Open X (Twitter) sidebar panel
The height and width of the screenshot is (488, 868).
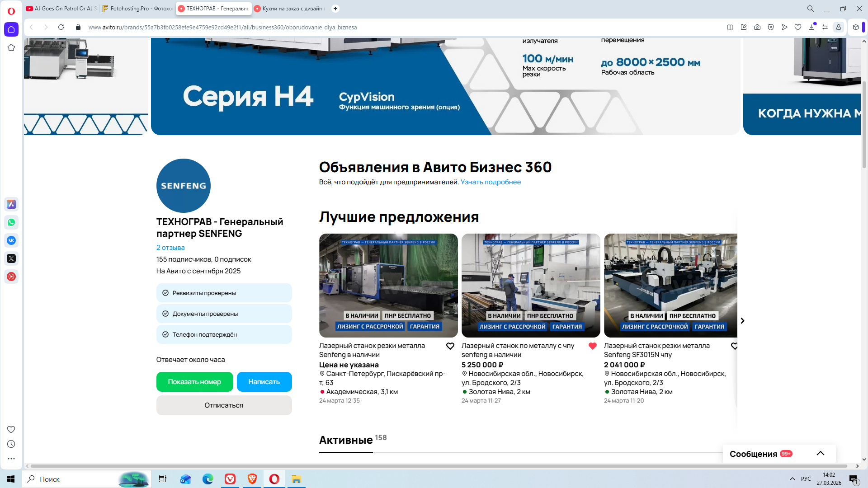[x=11, y=258]
